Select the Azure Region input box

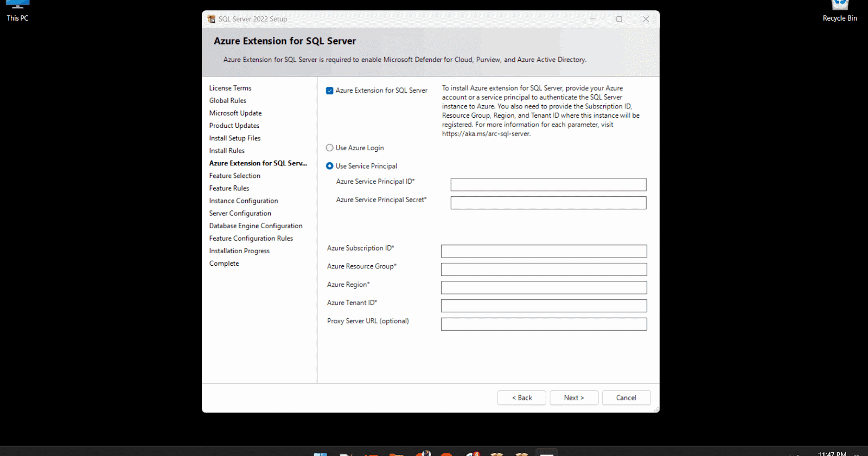(544, 287)
